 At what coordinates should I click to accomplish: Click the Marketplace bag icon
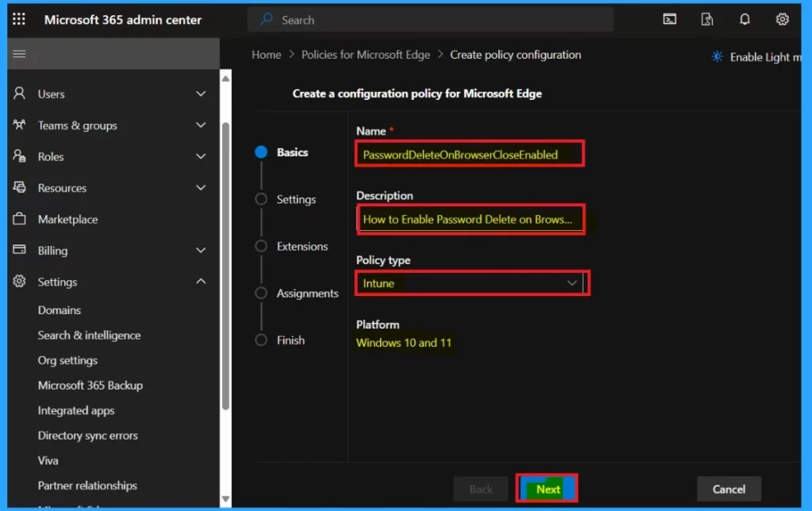point(19,219)
